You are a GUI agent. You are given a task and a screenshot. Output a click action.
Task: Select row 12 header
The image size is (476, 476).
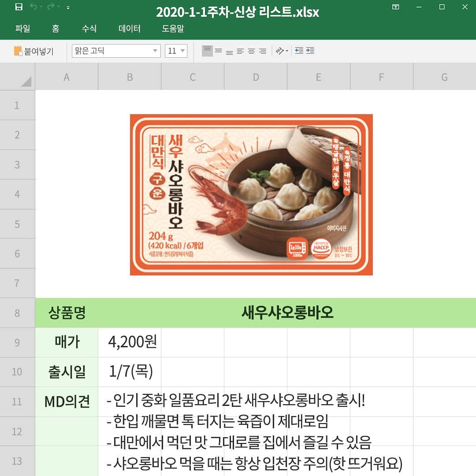[17, 431]
